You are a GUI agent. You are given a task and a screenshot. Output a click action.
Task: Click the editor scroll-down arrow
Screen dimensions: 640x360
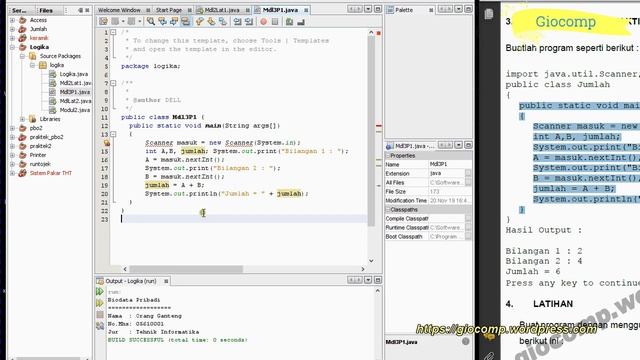point(371,260)
